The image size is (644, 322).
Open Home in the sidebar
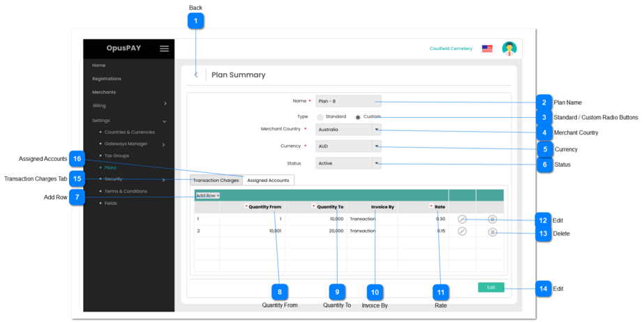[98, 66]
